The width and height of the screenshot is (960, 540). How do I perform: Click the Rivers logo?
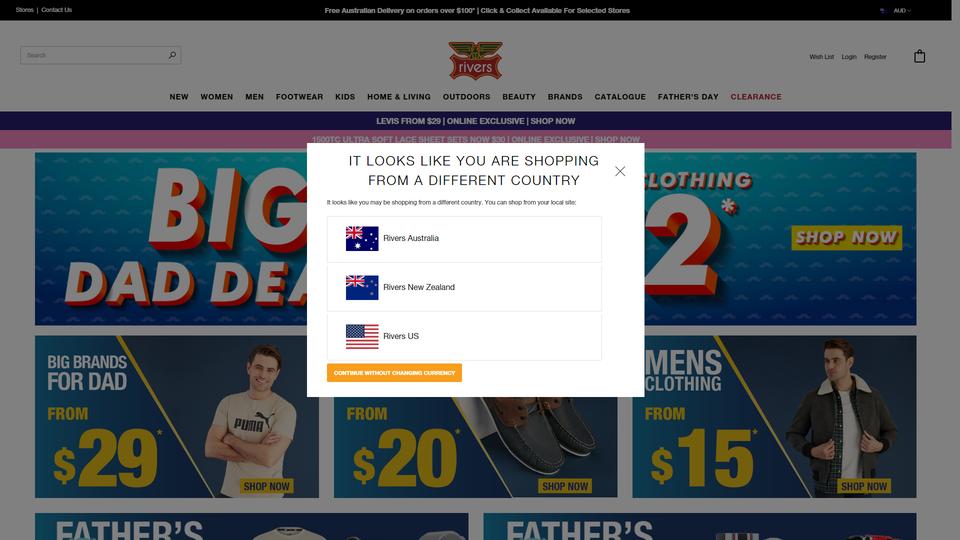tap(476, 61)
